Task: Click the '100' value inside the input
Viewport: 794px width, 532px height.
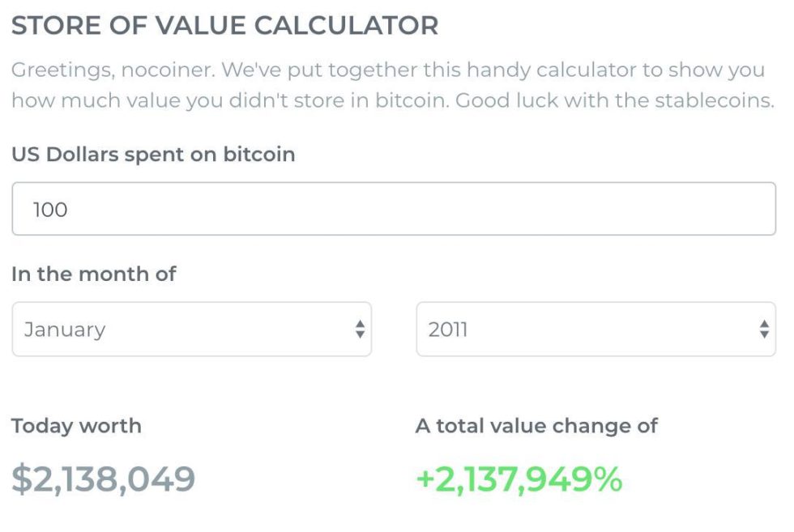Action: pos(50,210)
